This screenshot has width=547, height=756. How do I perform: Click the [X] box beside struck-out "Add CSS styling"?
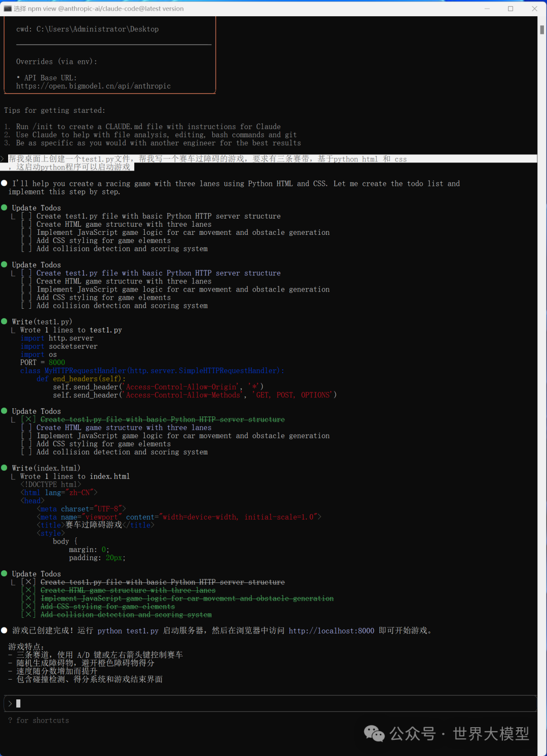tap(28, 606)
